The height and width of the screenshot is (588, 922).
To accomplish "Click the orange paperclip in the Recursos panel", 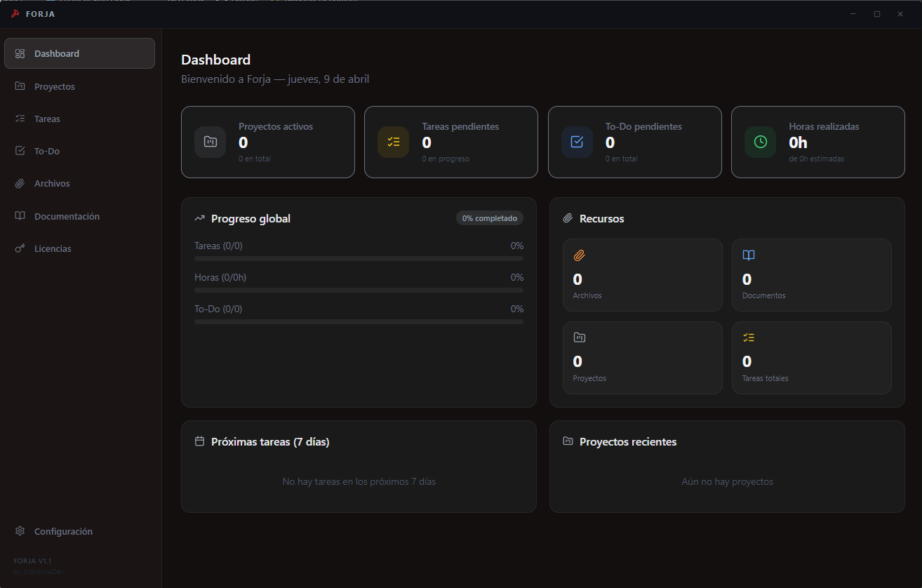I will coord(579,256).
